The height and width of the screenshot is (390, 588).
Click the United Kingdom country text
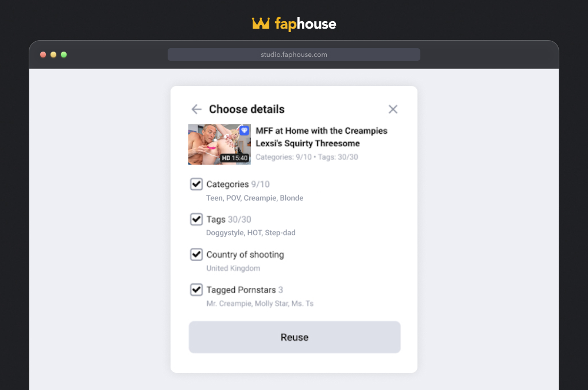tap(233, 268)
